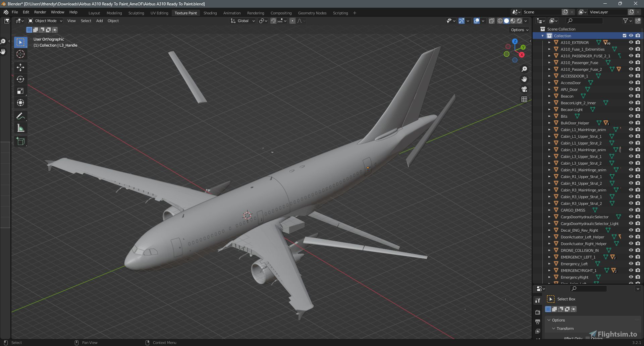
Task: Click the outliner filter funnel icon
Action: (625, 21)
